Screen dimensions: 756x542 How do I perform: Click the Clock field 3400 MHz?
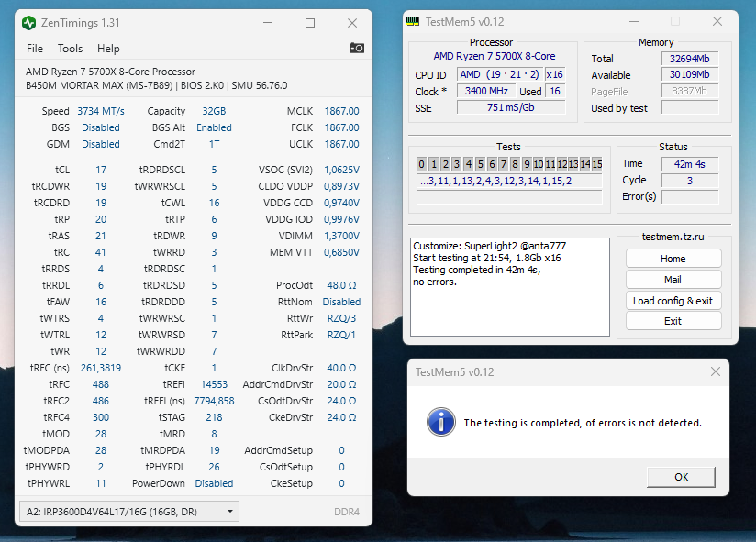[486, 91]
